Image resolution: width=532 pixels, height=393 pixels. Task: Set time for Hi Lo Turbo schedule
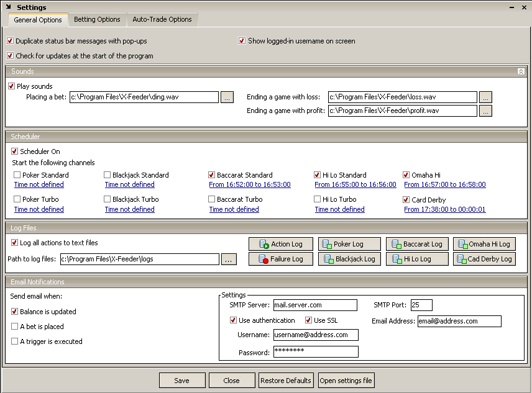(x=339, y=209)
